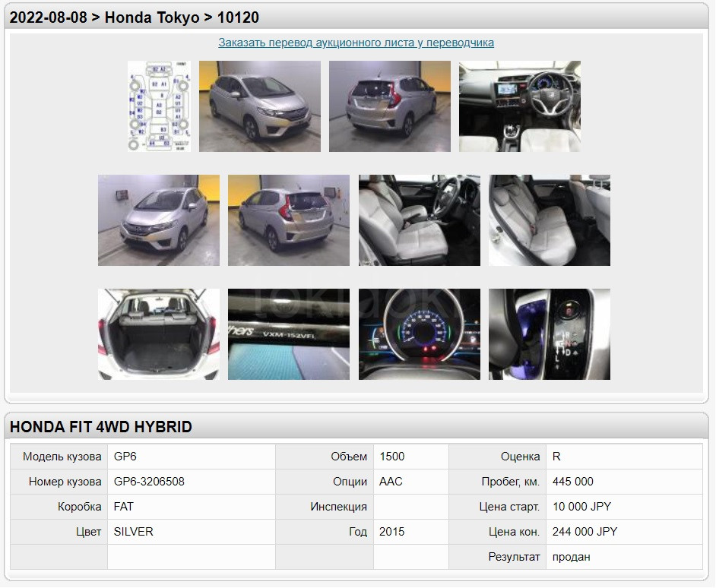
Task: Click the Пробег, км. label
Action: pyautogui.click(x=511, y=482)
